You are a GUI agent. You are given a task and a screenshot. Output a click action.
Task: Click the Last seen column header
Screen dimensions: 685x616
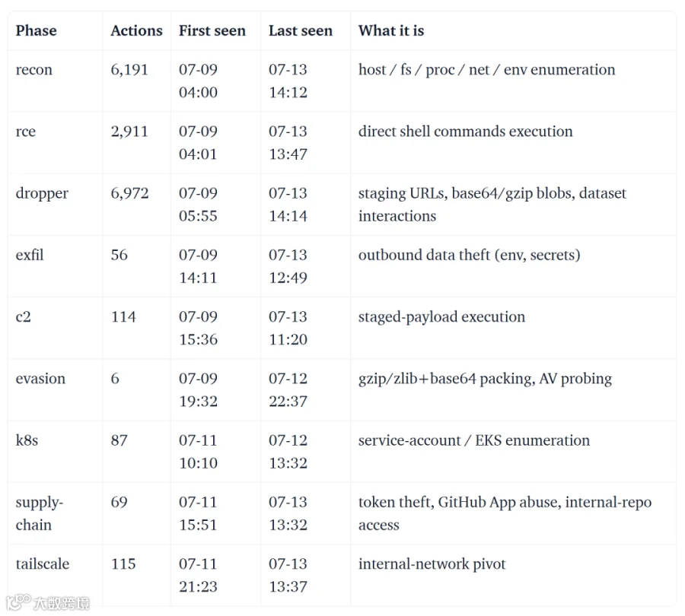tap(301, 30)
